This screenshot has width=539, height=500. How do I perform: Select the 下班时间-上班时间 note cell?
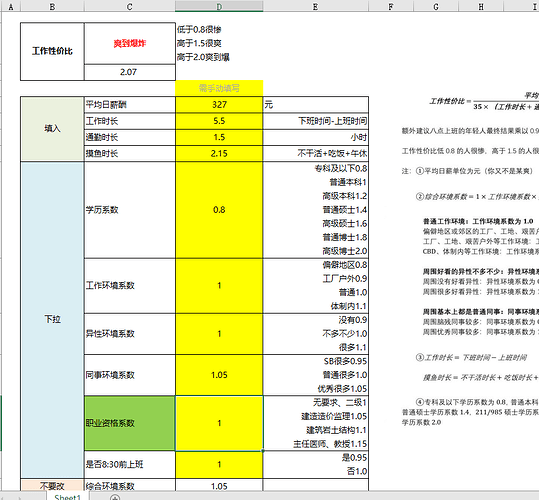(316, 121)
